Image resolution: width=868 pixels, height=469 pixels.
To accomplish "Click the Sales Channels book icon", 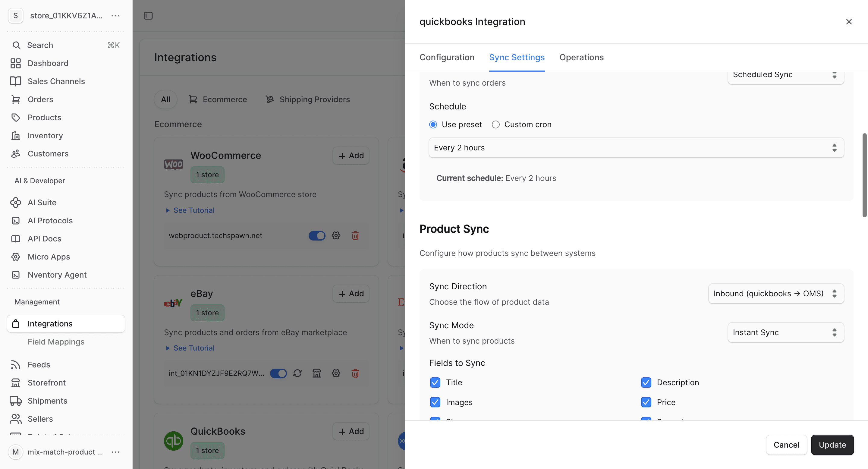I will point(15,81).
